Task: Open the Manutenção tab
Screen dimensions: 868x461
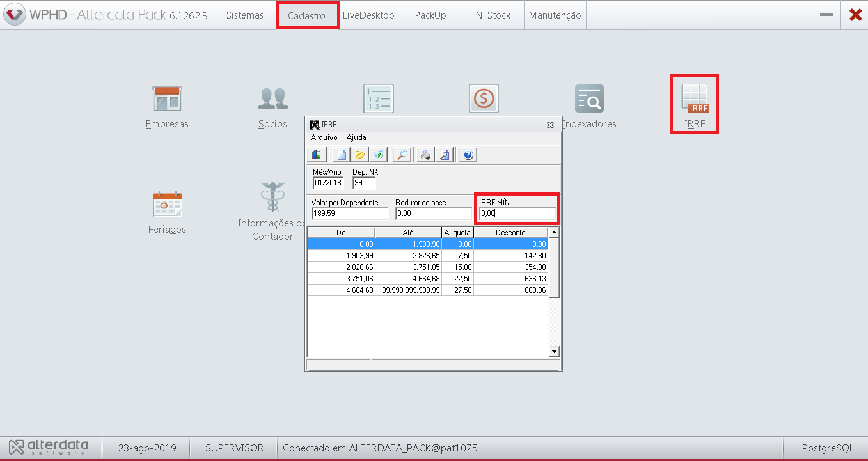Action: coord(555,15)
